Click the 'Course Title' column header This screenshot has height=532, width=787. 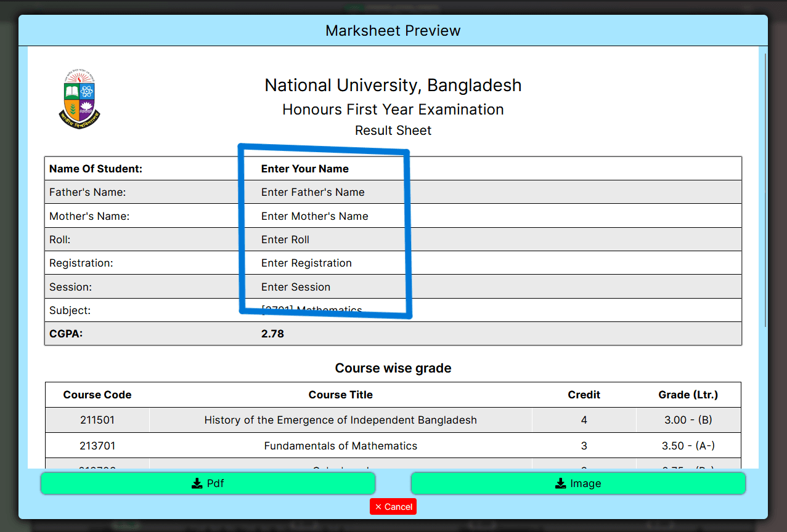pyautogui.click(x=340, y=395)
